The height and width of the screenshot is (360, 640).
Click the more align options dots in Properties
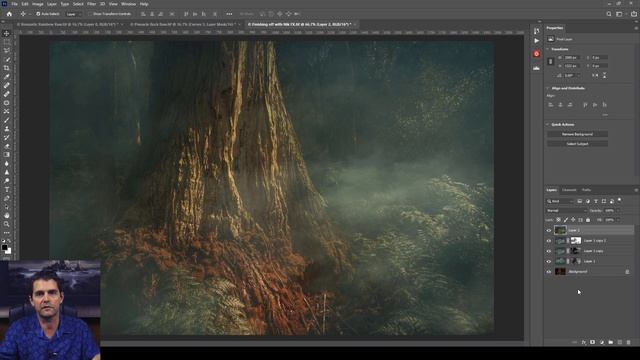point(605,115)
